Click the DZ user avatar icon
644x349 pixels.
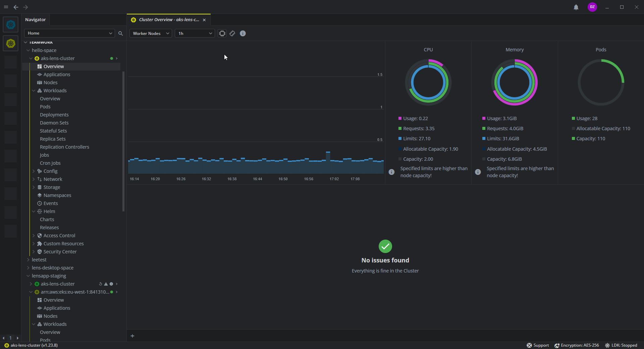[x=592, y=7]
